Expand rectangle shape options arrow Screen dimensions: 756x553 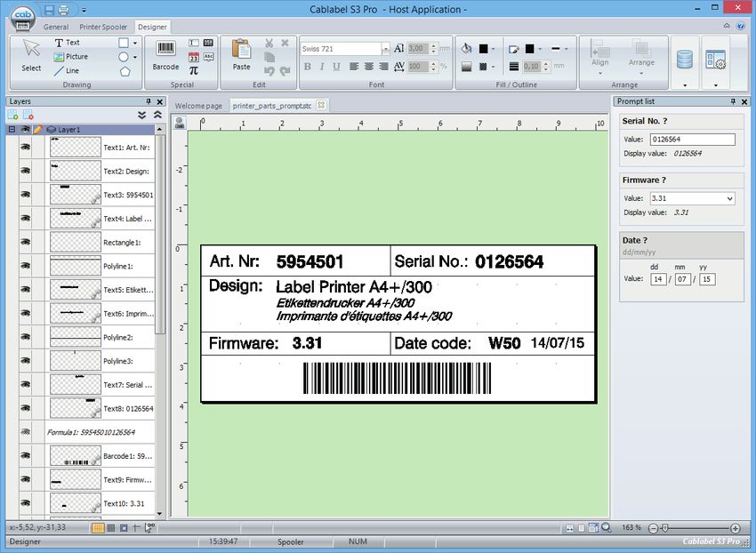pyautogui.click(x=135, y=43)
